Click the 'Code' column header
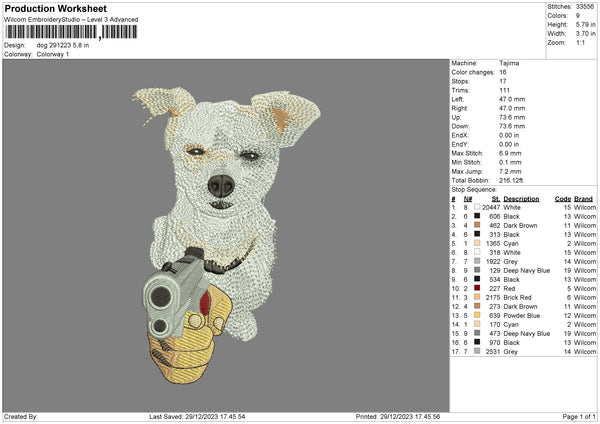The height and width of the screenshot is (424, 600). tap(563, 199)
